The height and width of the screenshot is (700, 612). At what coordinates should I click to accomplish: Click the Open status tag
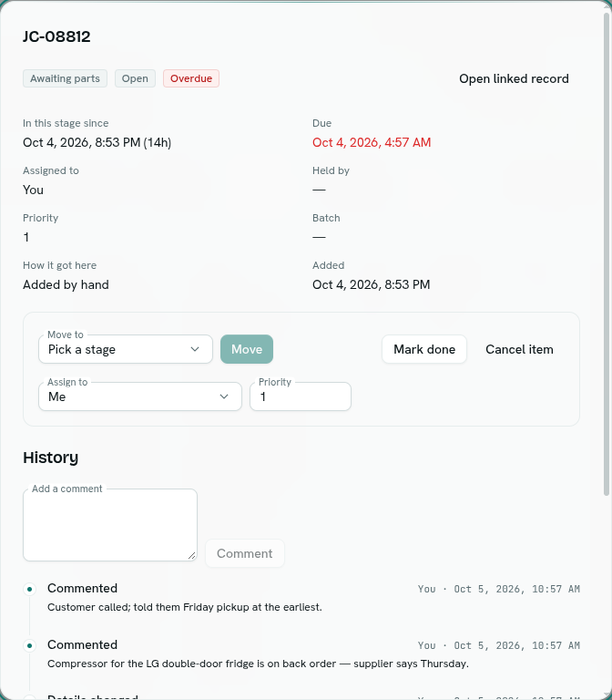pos(135,78)
